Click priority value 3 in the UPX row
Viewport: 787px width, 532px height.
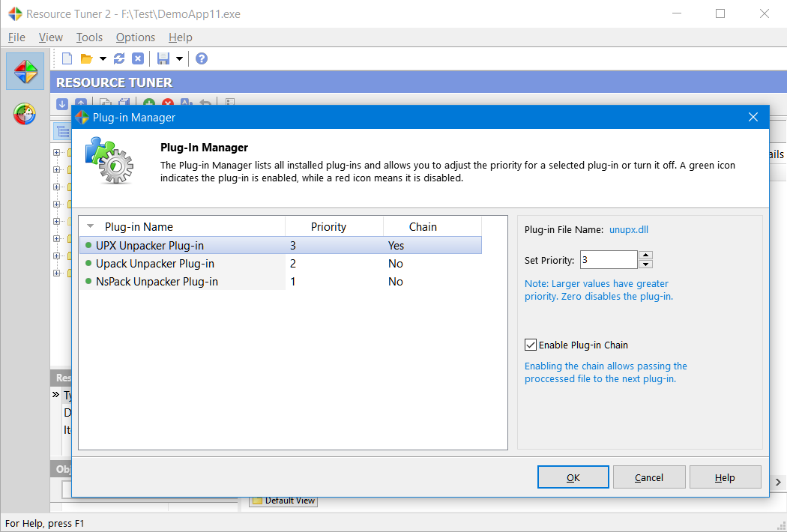(293, 246)
